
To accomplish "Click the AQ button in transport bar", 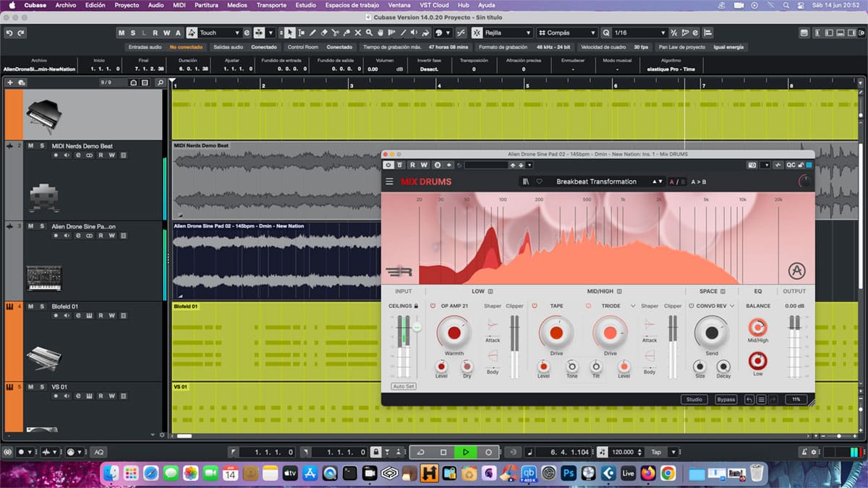I will point(99,452).
